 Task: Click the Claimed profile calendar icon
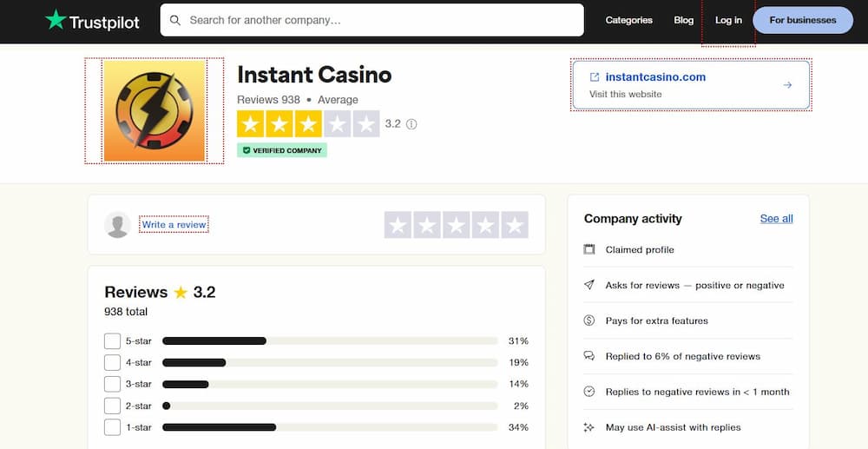coord(589,249)
